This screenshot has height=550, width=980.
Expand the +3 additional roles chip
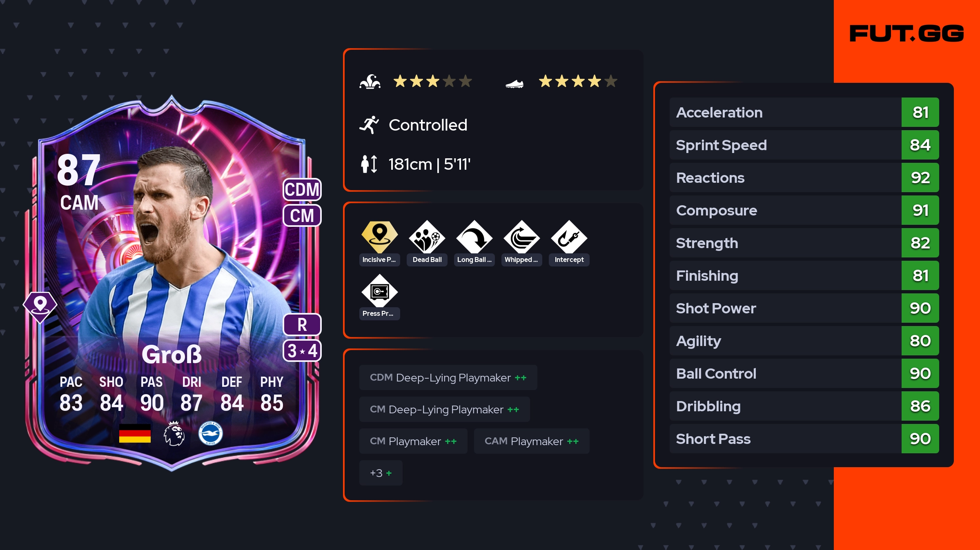[x=381, y=473]
